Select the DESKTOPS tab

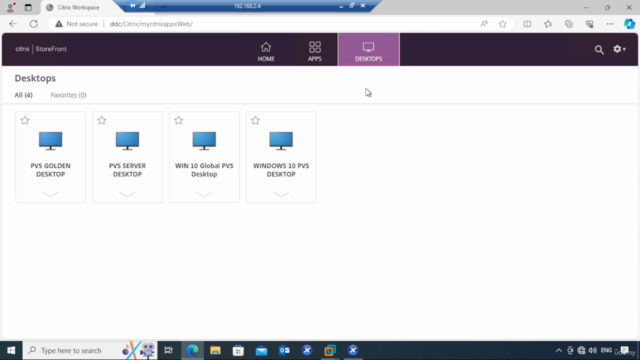[369, 50]
